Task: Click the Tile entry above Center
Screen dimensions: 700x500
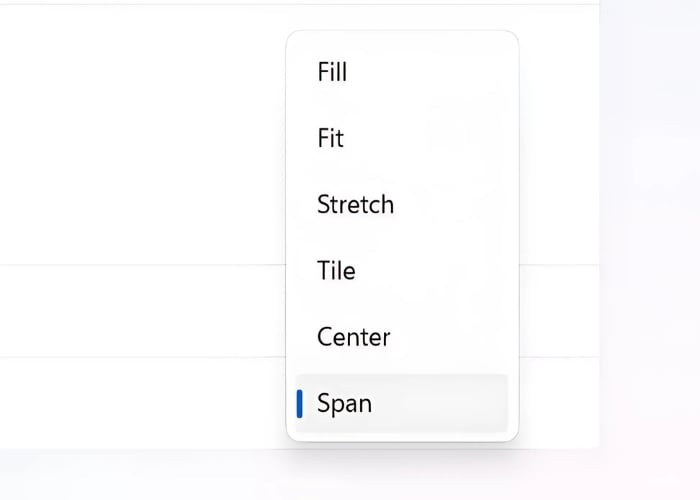Action: [336, 271]
